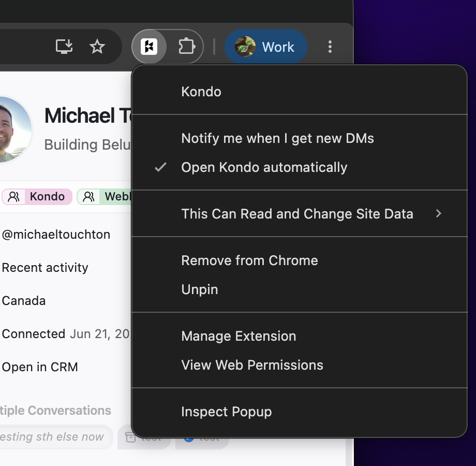Screen dimensions: 476x466
Task: Click the 'esting sth else now' note chip
Action: [x=56, y=437]
